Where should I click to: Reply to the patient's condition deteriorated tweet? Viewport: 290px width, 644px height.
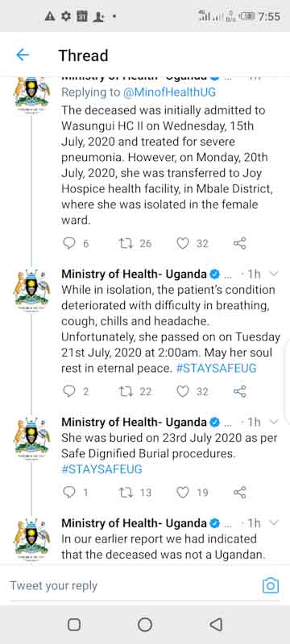(x=68, y=391)
